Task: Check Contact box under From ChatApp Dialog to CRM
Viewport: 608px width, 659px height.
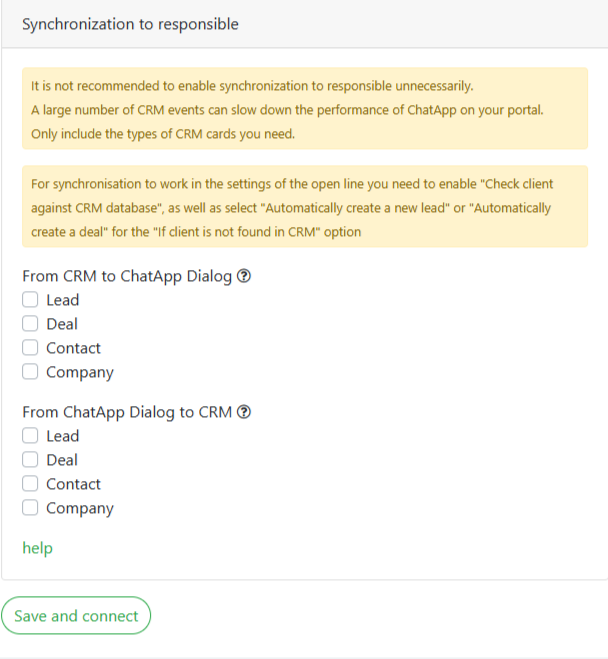Action: (x=31, y=484)
